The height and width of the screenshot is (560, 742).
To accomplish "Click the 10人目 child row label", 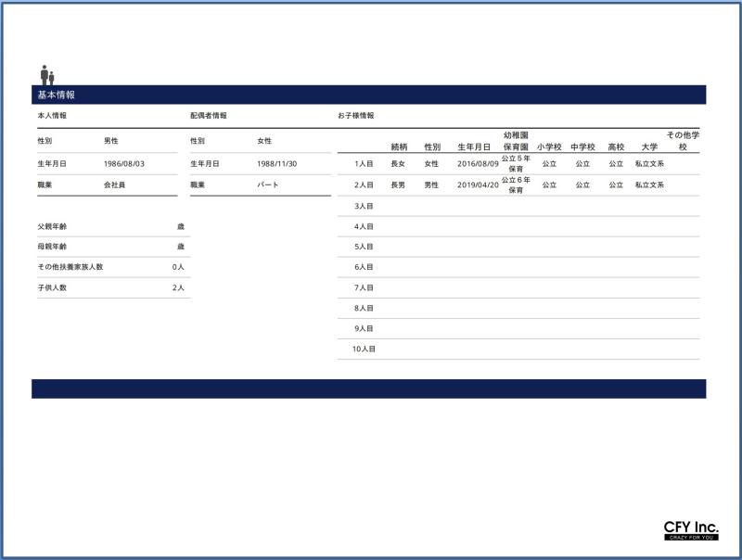I will point(364,350).
